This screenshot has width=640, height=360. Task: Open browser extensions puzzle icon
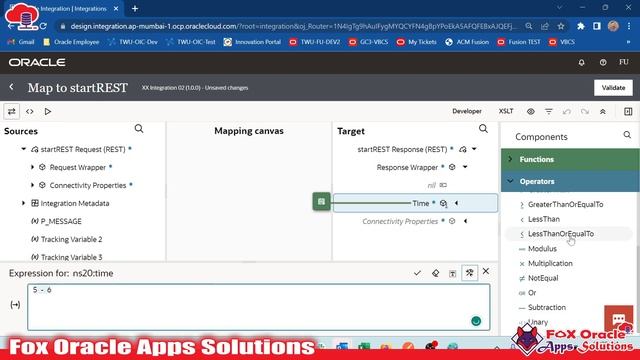pos(581,26)
